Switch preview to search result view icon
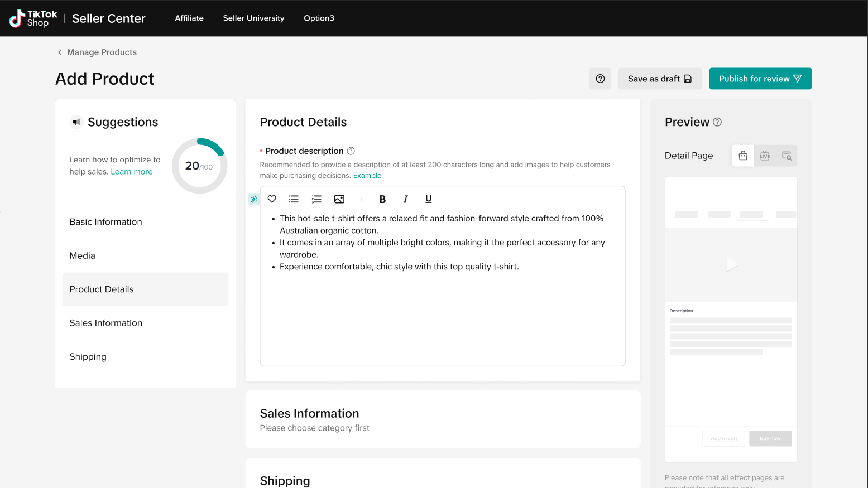This screenshot has width=868, height=488. (x=787, y=156)
